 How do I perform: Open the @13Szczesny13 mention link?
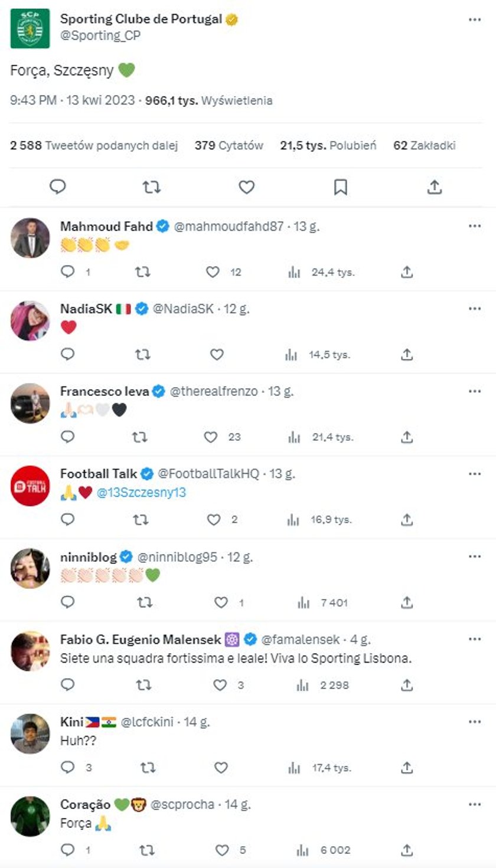pyautogui.click(x=141, y=492)
